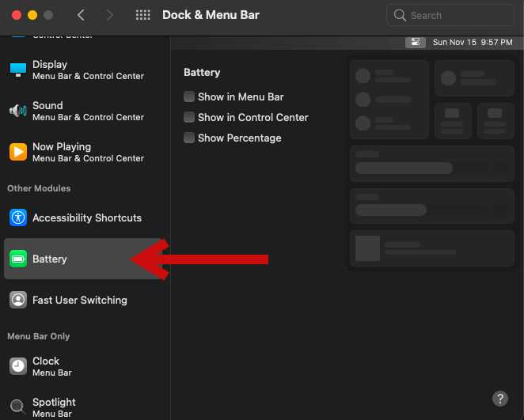Click the Spotlight magnifier icon

tap(17, 407)
